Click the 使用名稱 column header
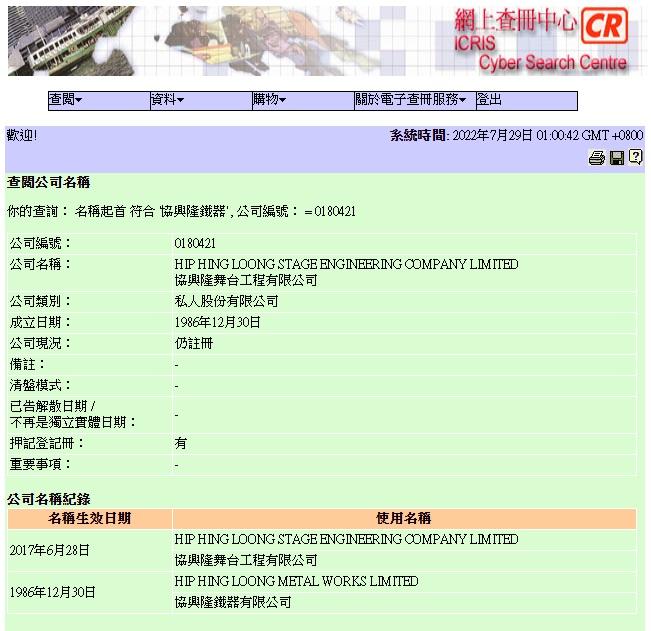 pos(403,519)
